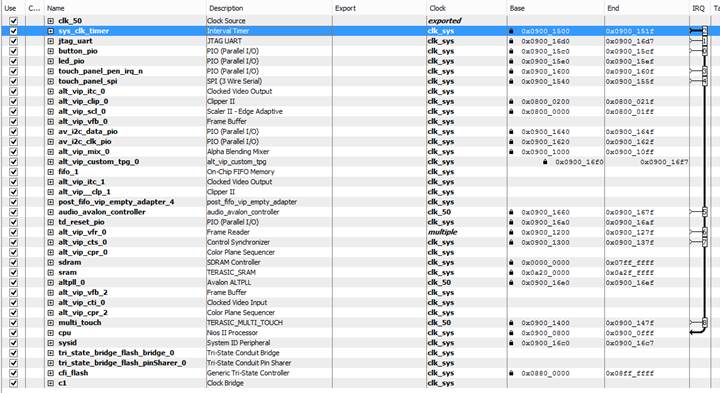
Task: Click lock icon for altpll_0 base address
Action: click(511, 282)
